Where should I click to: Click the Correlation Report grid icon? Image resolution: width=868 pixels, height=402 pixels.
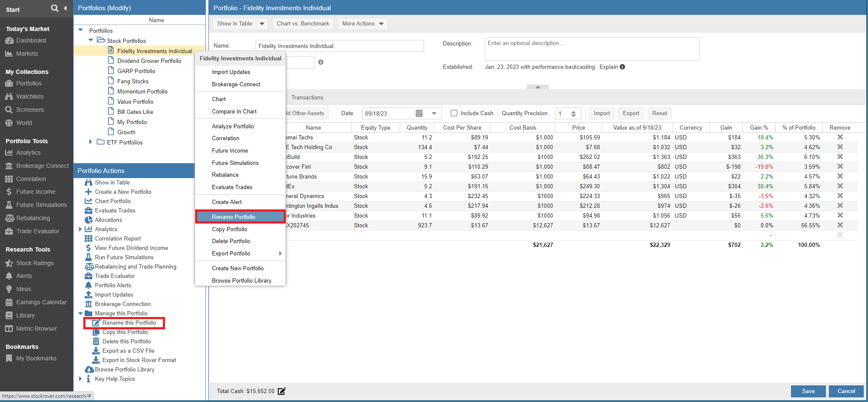88,238
